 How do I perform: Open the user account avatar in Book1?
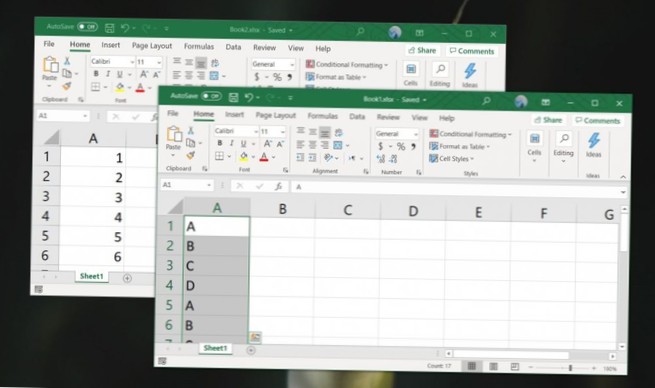(x=521, y=101)
